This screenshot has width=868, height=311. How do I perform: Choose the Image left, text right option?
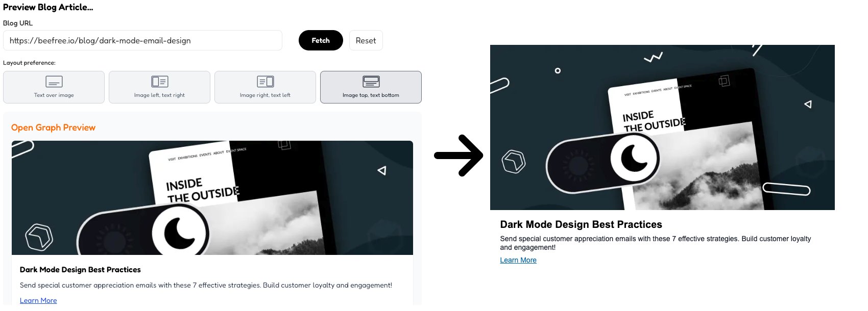tap(160, 87)
